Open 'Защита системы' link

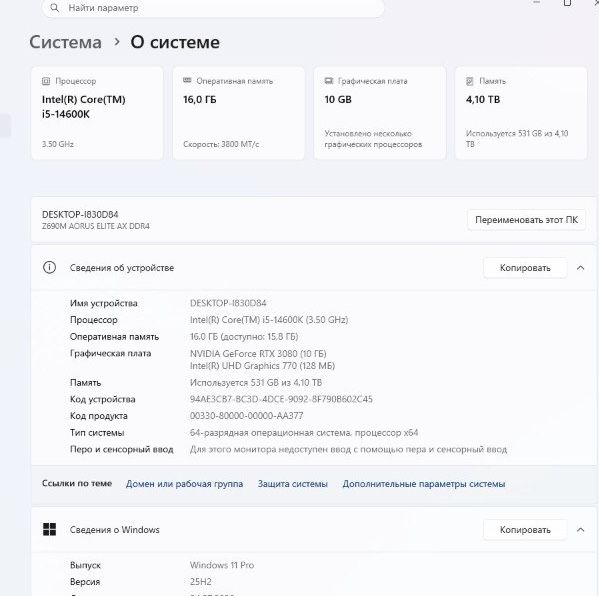(293, 484)
